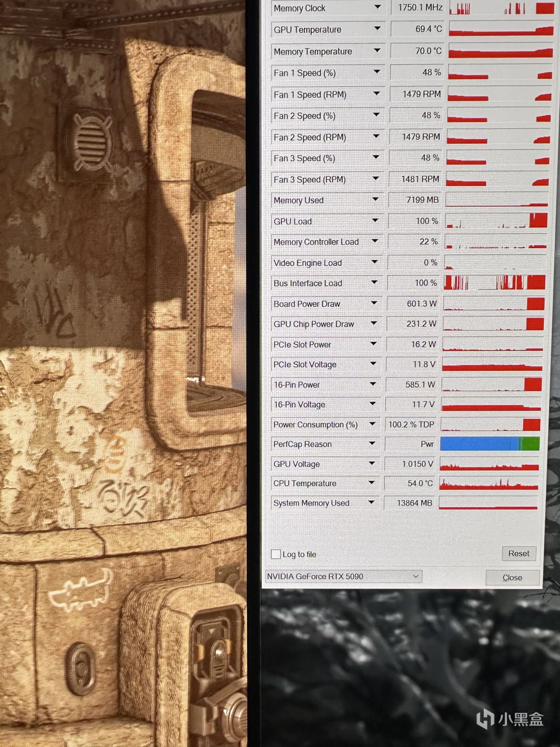Open the Fan 2 Speed (RPM) dropdown
560x747 pixels.
coord(376,136)
